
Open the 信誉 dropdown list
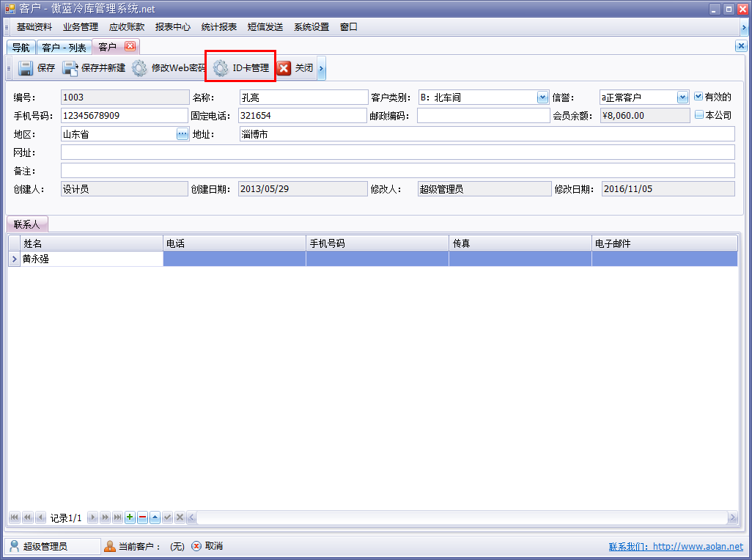[682, 97]
